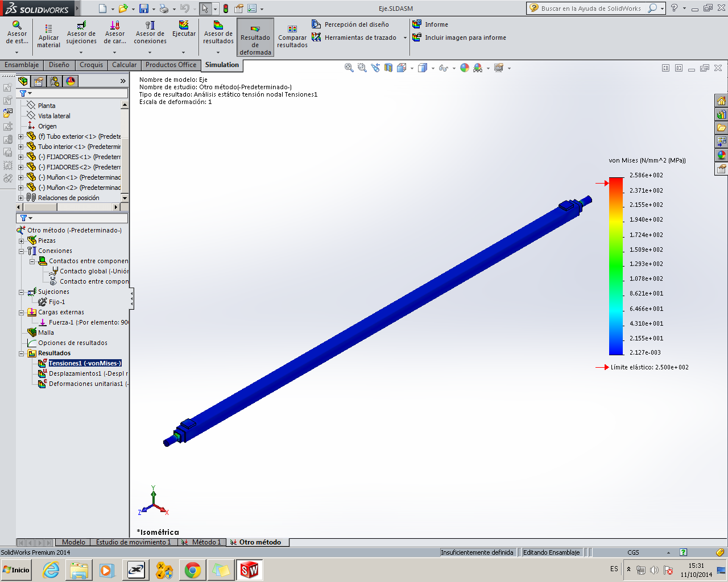Open Percepción del diseño

click(x=350, y=24)
